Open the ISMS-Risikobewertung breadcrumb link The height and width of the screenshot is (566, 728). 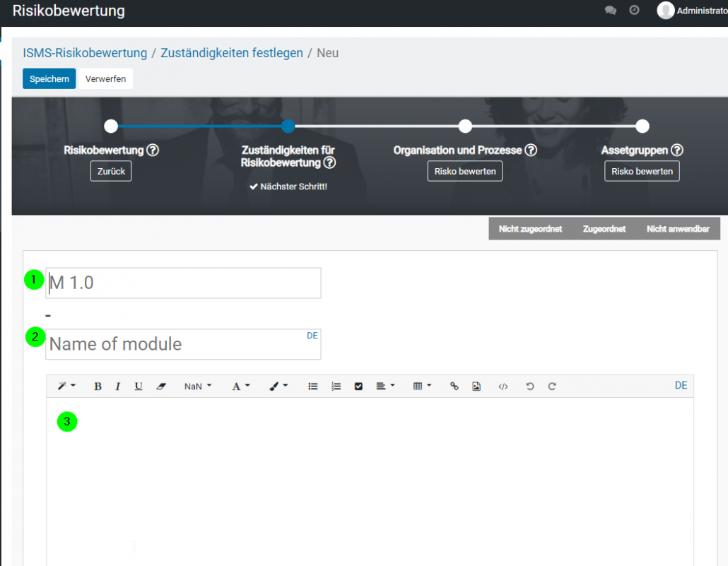coord(85,53)
